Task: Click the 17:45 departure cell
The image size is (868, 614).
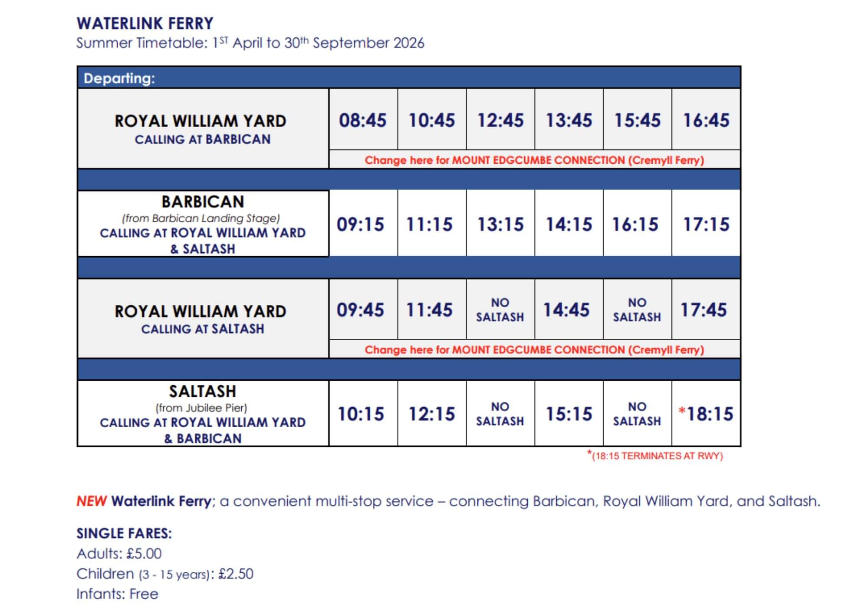Action: point(704,310)
